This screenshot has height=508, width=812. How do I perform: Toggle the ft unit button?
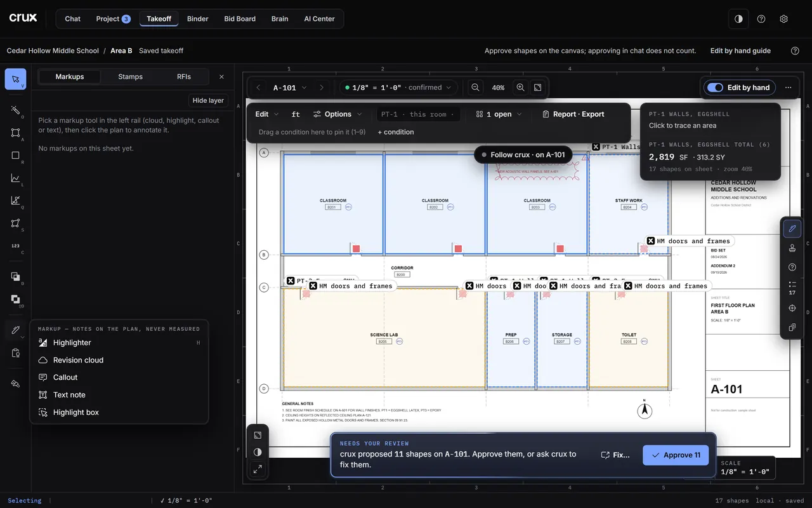click(296, 114)
